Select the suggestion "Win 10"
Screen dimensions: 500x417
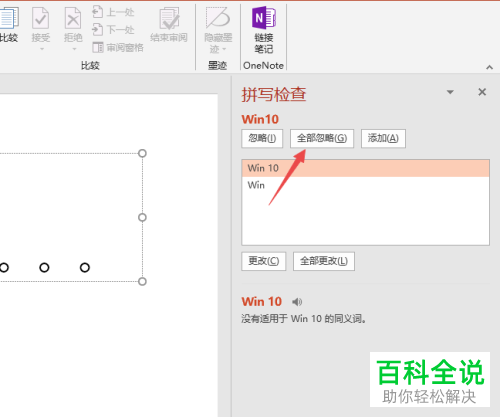365,168
